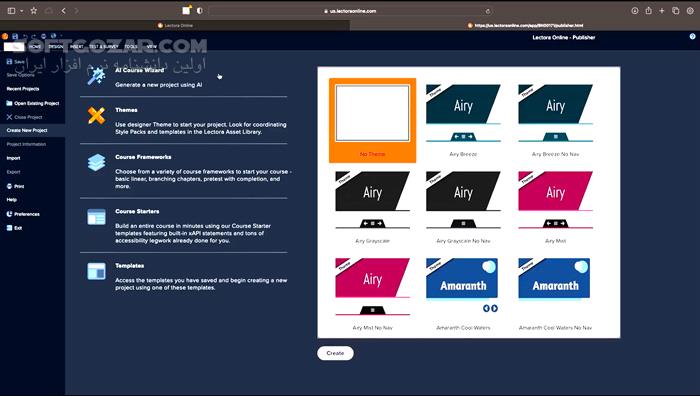700x396 pixels.
Task: Click the Print icon in sidebar
Action: [9, 186]
